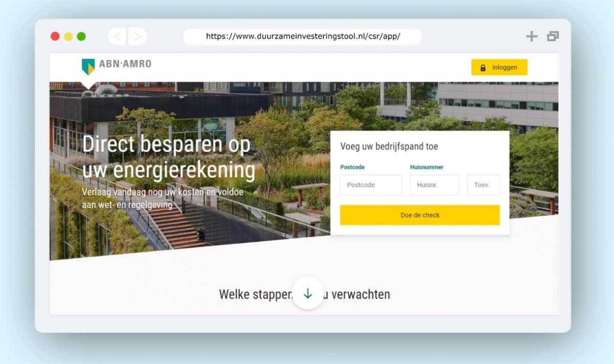Click the Postcode field label
614x364 pixels.
tap(353, 167)
